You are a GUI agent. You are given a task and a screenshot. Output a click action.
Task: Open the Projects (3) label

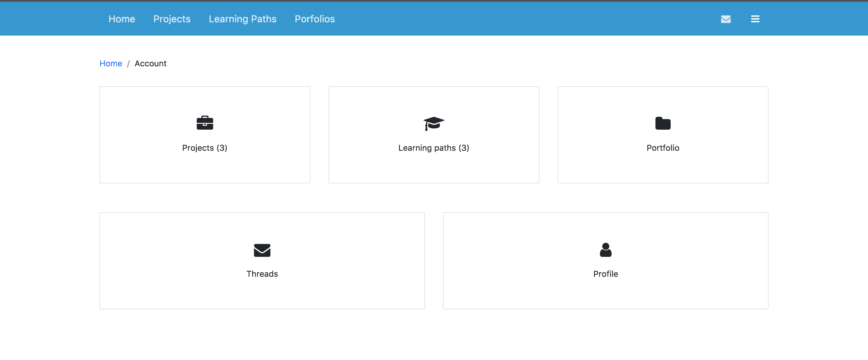[x=205, y=148]
